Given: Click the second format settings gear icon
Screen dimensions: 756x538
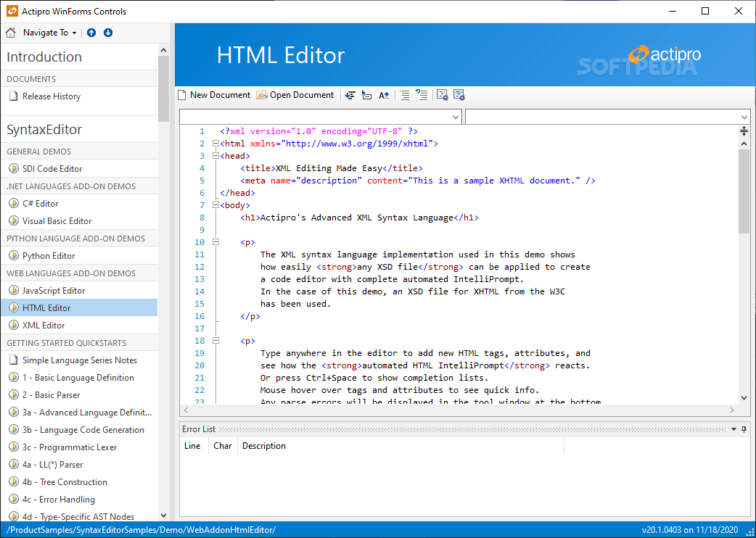Looking at the screenshot, I should [x=459, y=95].
